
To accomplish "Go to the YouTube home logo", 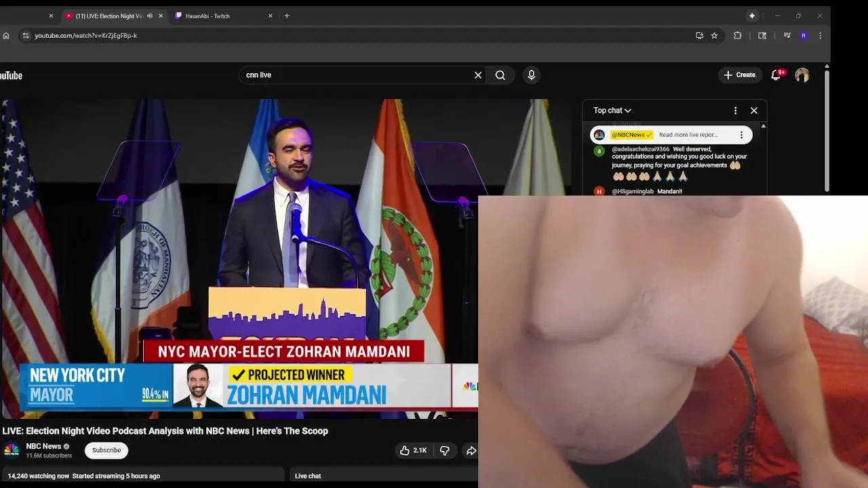I will click(x=11, y=75).
